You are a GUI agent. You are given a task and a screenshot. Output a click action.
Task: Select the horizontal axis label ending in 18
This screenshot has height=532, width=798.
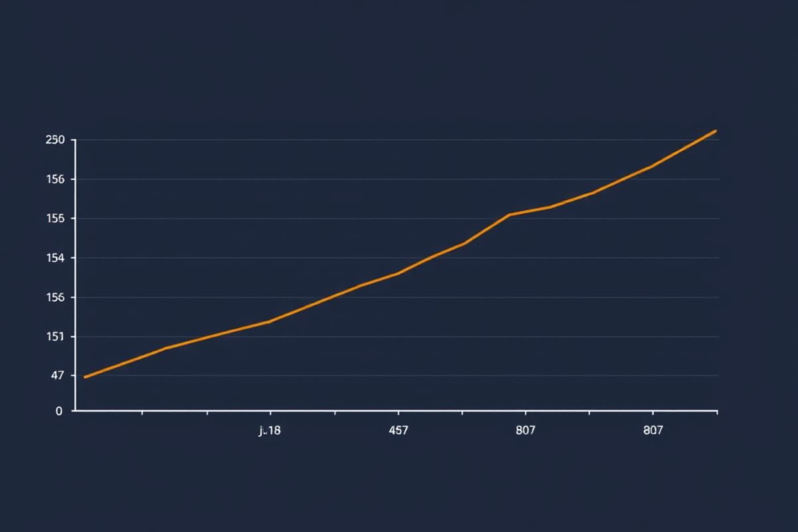click(x=270, y=430)
